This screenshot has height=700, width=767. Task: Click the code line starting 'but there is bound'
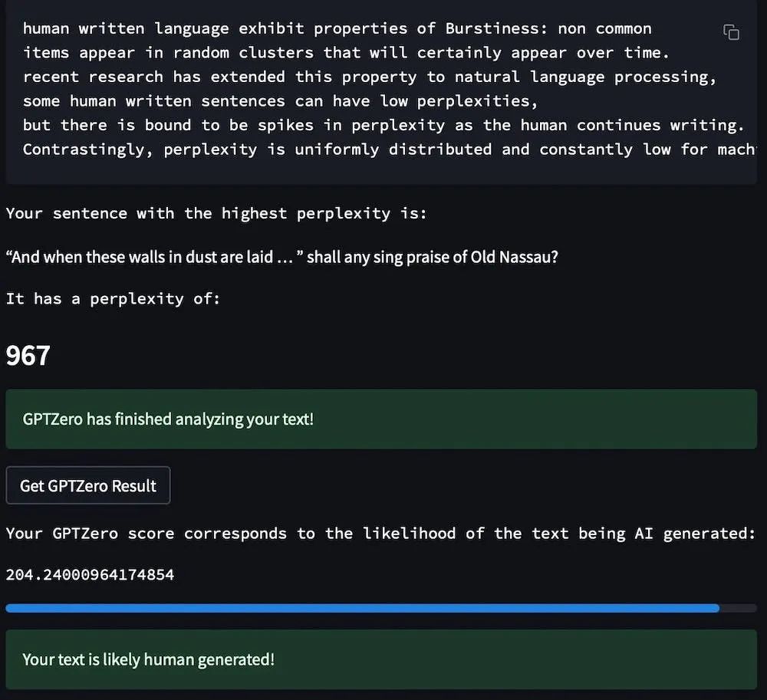[383, 125]
